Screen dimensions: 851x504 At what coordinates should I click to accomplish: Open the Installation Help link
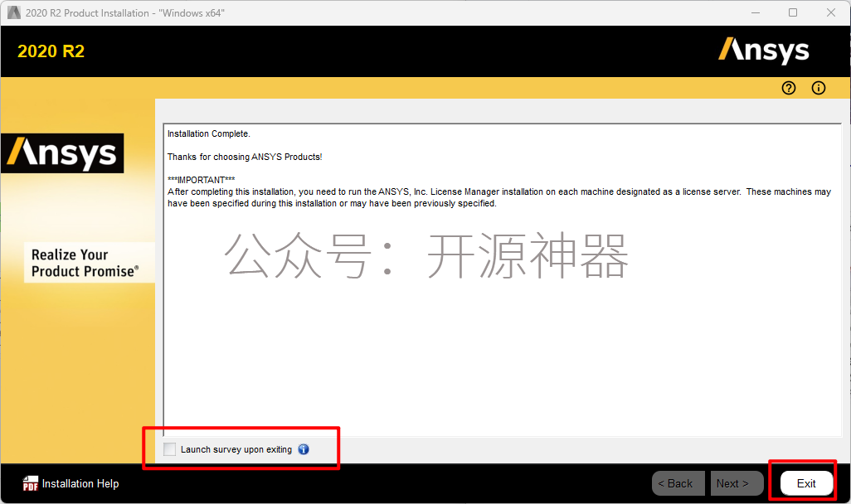[80, 483]
